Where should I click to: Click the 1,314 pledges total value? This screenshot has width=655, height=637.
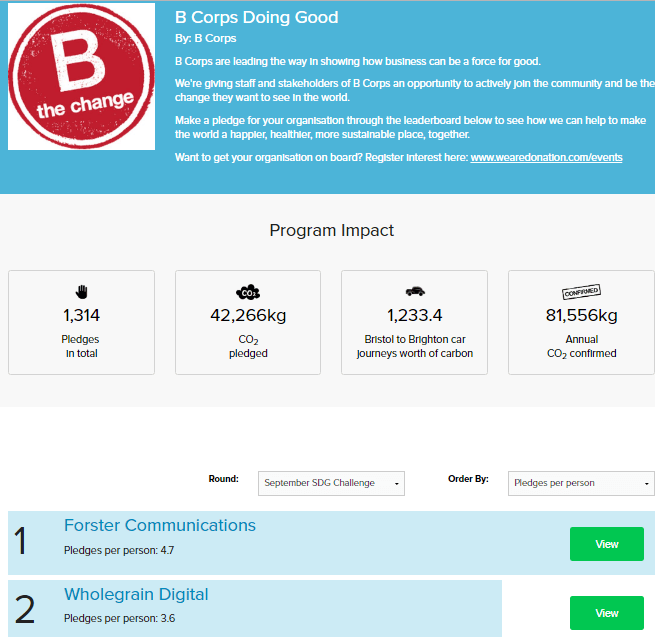click(81, 315)
